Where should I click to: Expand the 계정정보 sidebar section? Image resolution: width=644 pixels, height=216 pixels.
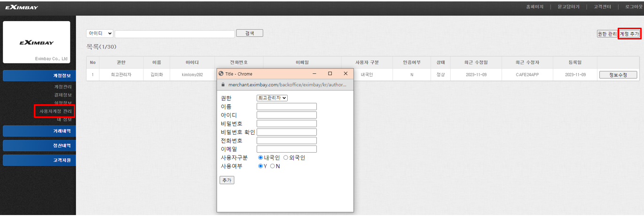tap(39, 76)
